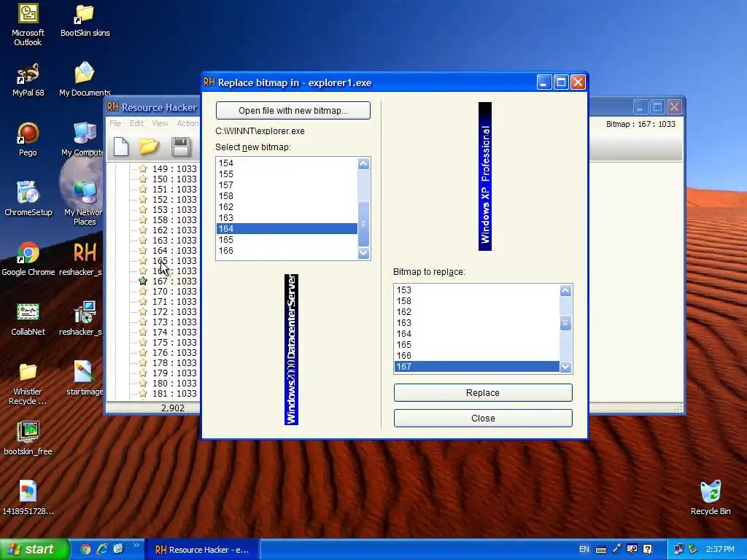Select the ChromeSetup installer icon
This screenshot has height=560, width=747.
pyautogui.click(x=28, y=199)
